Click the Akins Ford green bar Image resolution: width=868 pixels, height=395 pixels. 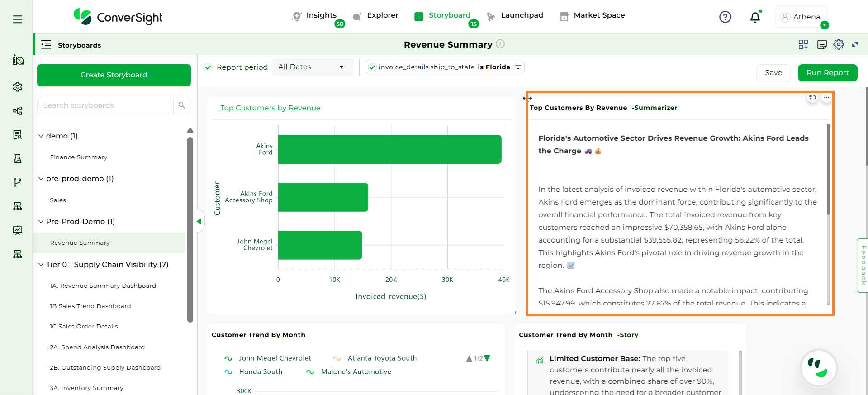click(389, 149)
